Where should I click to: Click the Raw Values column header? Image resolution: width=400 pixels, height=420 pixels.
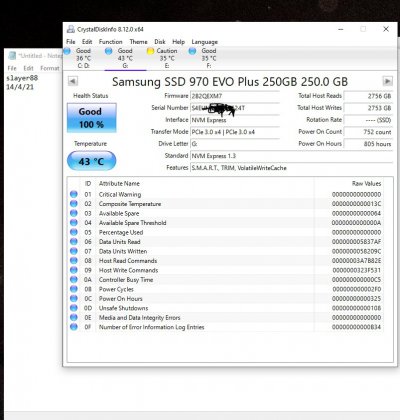point(366,183)
